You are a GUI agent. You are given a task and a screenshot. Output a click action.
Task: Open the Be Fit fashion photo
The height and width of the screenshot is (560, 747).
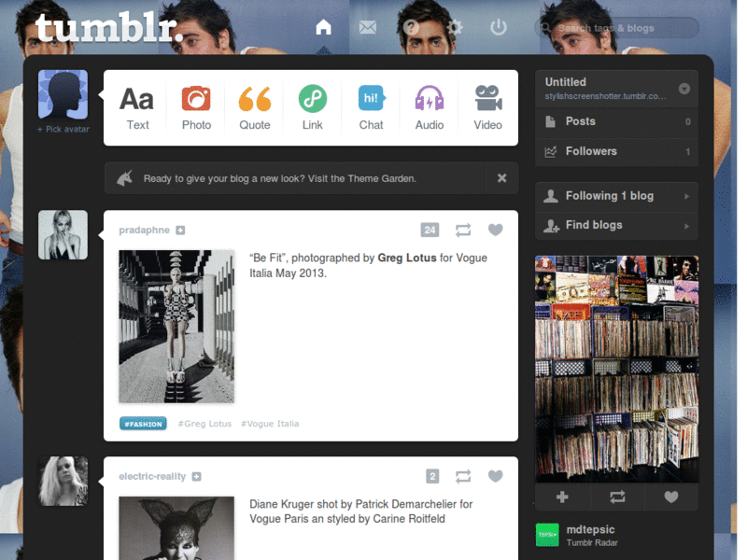click(176, 326)
